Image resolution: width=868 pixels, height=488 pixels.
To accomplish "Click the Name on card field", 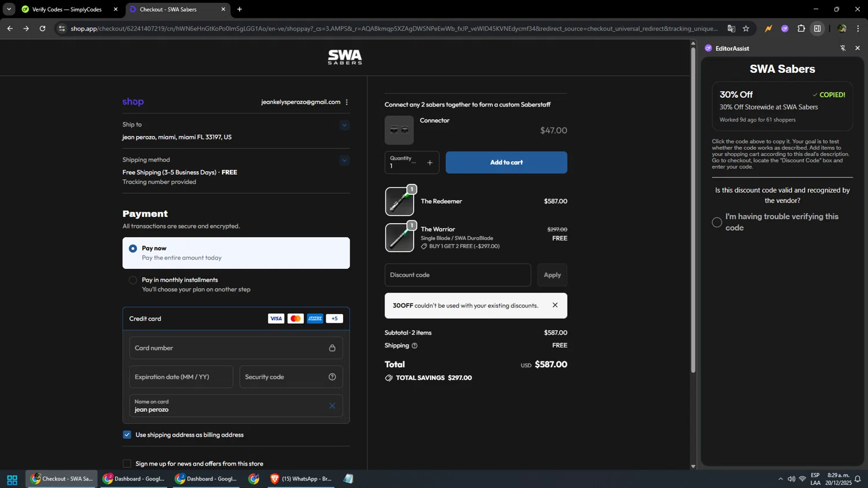I will 236,406.
